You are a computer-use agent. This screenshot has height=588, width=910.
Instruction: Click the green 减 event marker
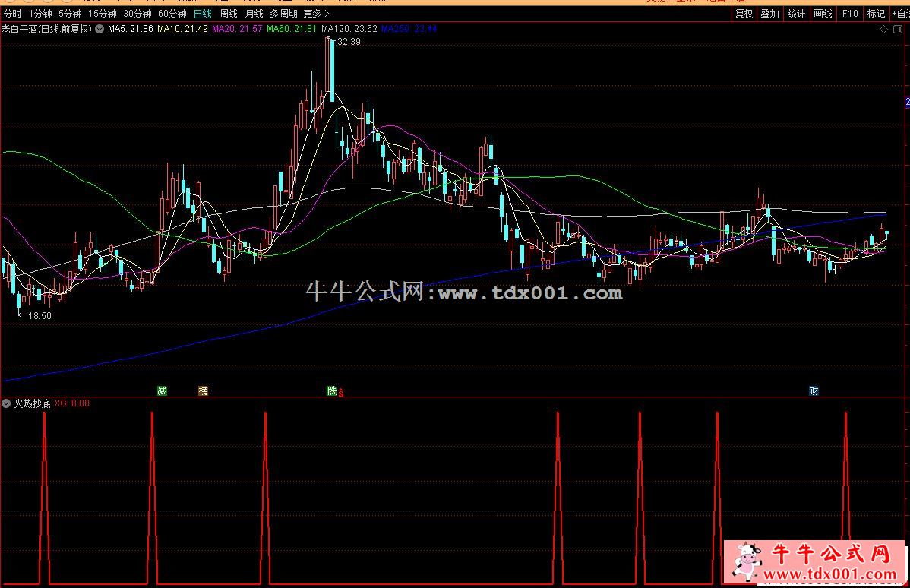162,390
